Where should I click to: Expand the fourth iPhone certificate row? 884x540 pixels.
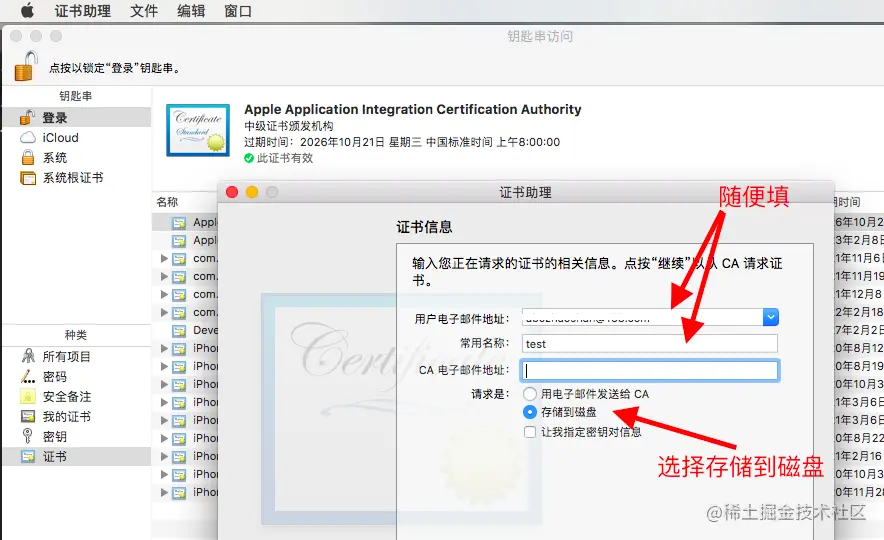coord(164,402)
